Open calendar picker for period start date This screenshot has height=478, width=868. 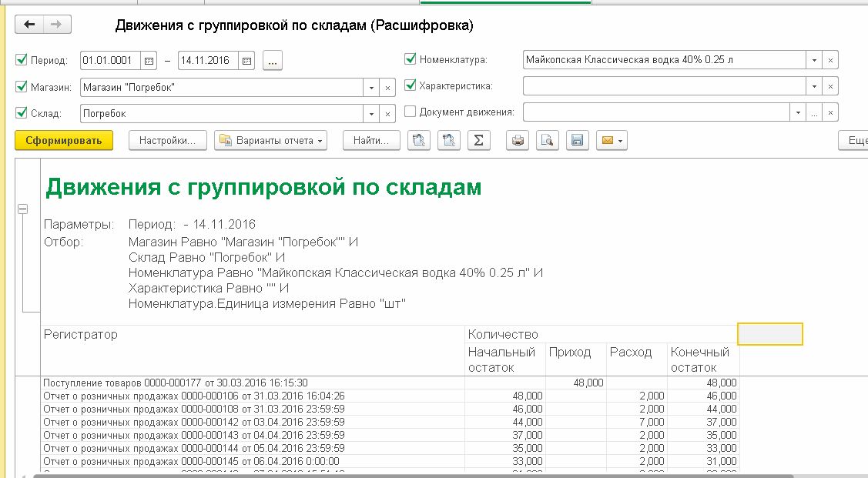[x=149, y=60]
